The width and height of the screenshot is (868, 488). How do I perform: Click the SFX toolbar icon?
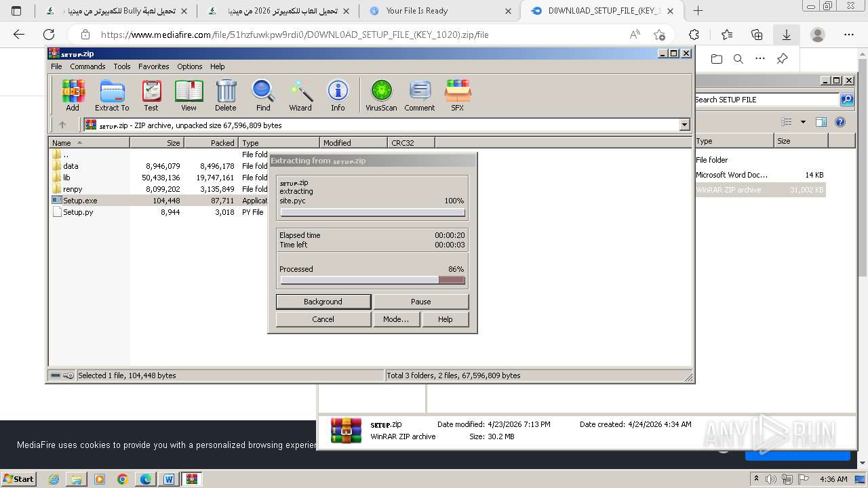(x=458, y=95)
